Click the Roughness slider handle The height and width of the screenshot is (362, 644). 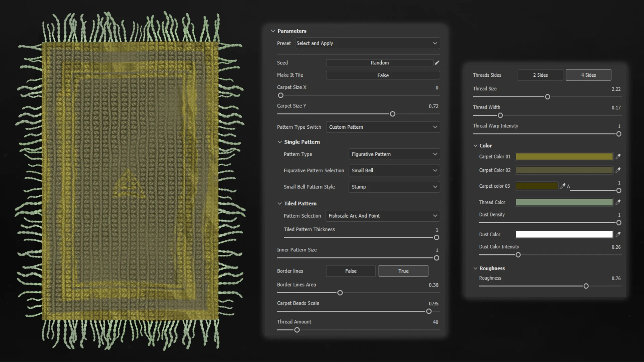(586, 286)
